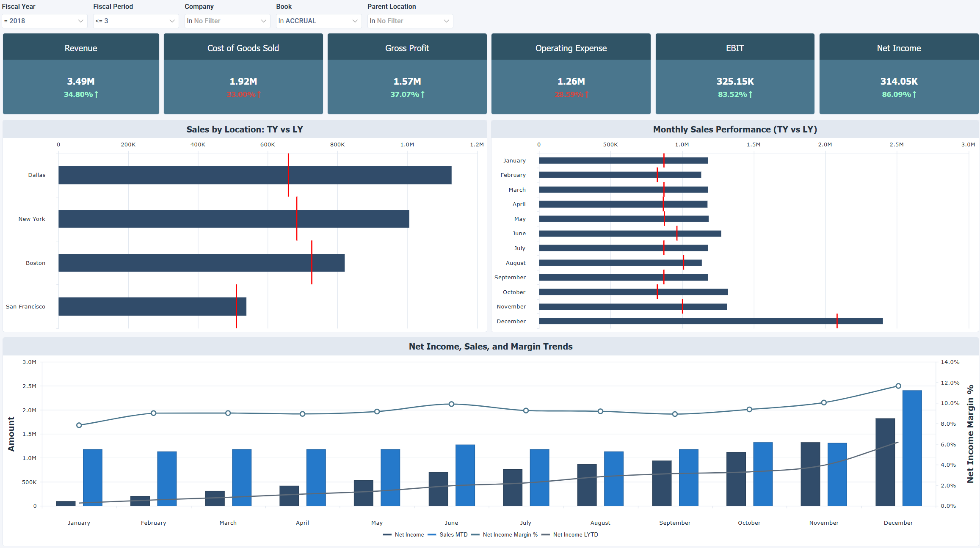
Task: Expand the Fiscal Period filter options
Action: 135,21
